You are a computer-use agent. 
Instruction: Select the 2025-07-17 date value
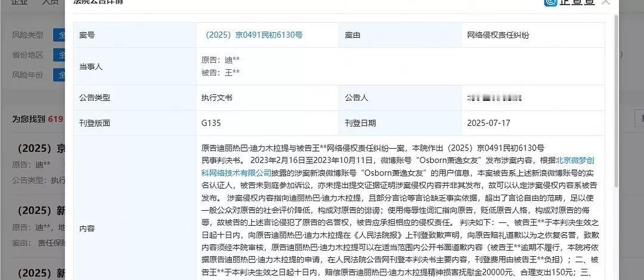(x=489, y=123)
